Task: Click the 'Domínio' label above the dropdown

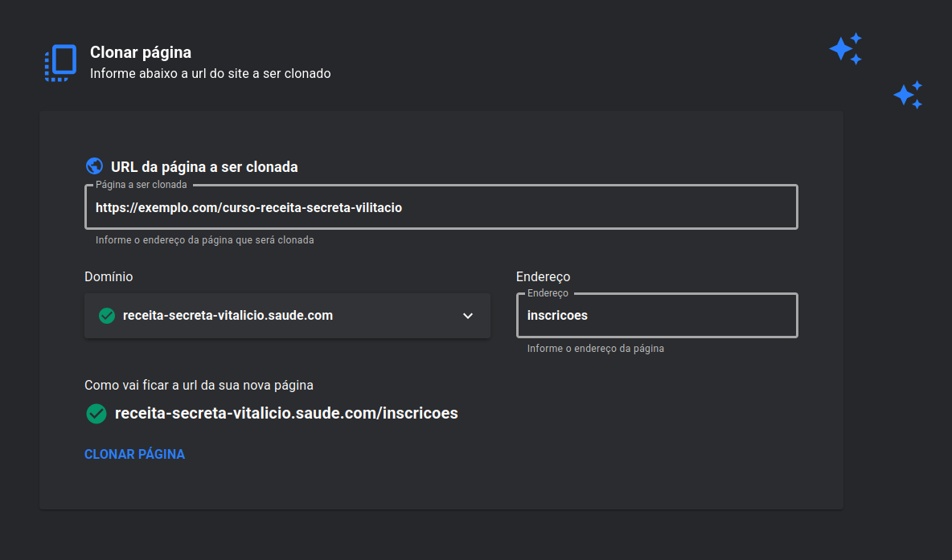Action: (x=109, y=276)
